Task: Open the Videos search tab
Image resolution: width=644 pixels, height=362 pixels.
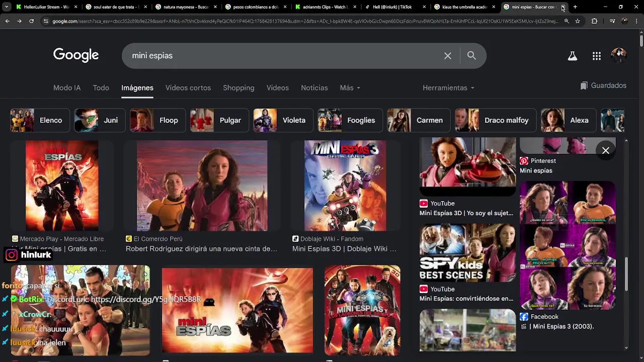Action: (278, 87)
